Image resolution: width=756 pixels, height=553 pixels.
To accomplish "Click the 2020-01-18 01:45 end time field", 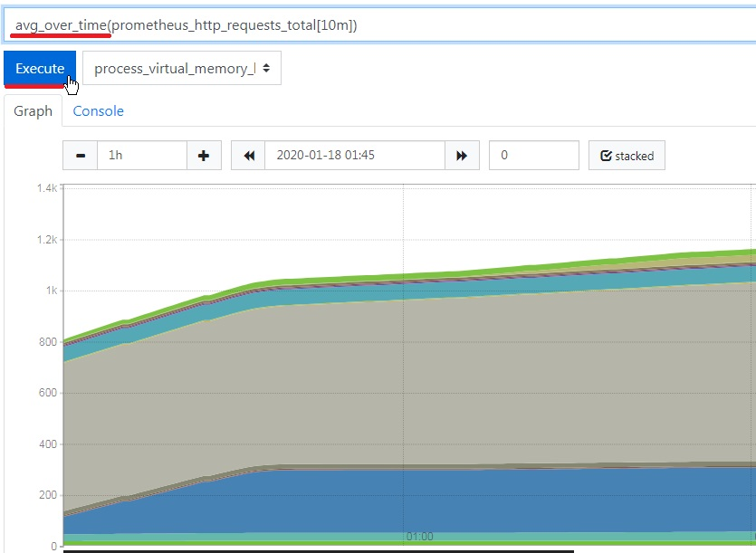I will (x=355, y=156).
